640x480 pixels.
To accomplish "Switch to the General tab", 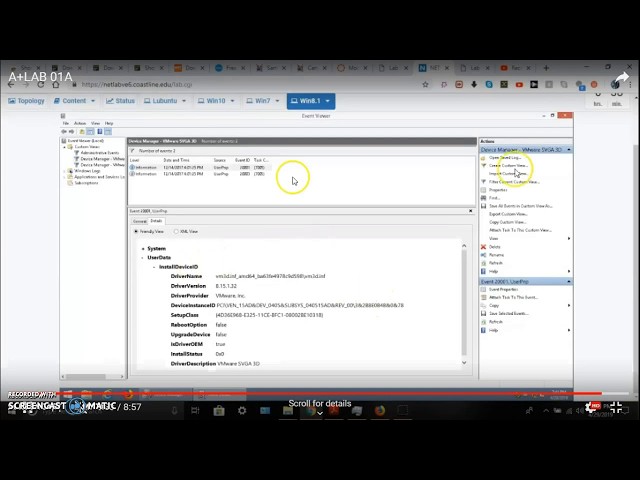I will (x=140, y=221).
